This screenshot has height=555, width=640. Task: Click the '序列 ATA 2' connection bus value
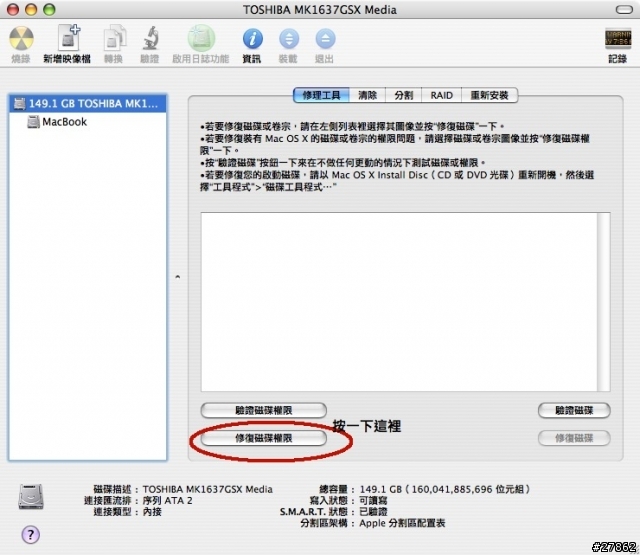tap(167, 500)
